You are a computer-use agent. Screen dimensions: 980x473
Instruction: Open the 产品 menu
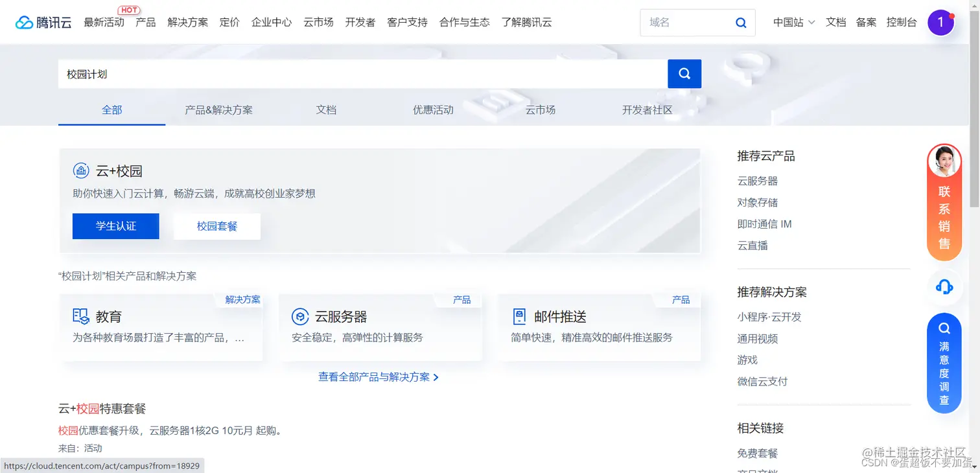click(x=146, y=22)
